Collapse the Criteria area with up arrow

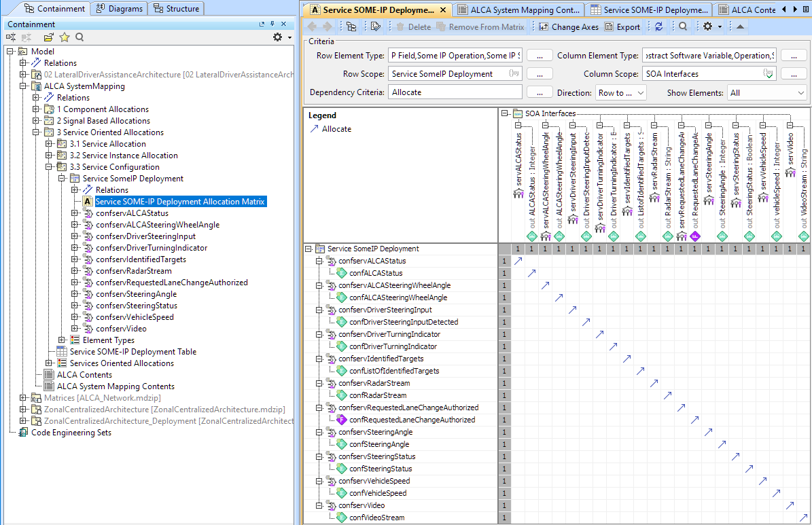click(740, 26)
